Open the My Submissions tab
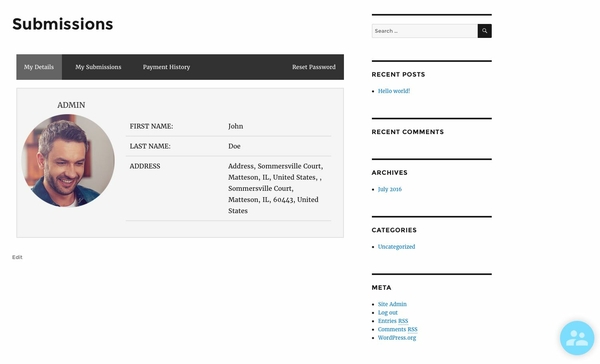 click(x=98, y=67)
